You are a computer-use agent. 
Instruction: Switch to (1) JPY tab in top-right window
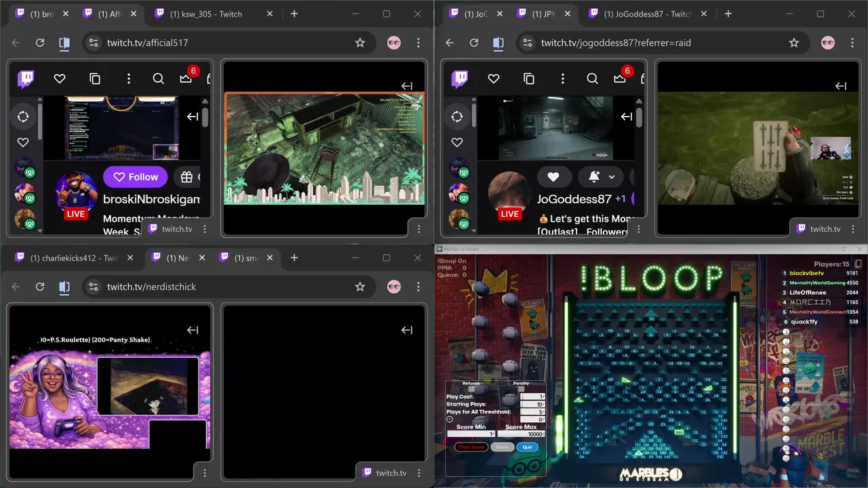pos(544,14)
